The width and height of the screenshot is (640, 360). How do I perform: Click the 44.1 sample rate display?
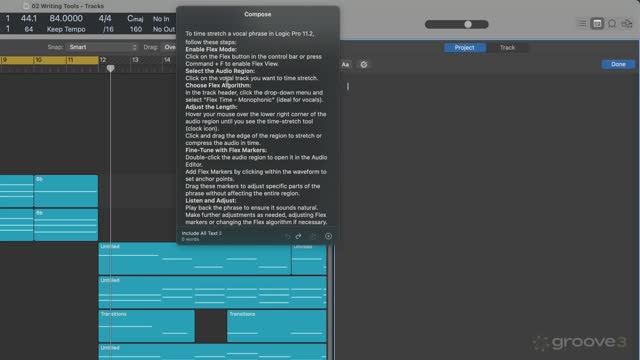click(x=29, y=18)
